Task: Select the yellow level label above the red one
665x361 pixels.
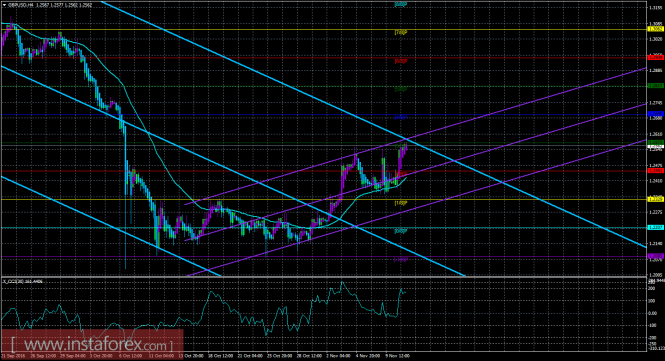Action: [x=401, y=32]
